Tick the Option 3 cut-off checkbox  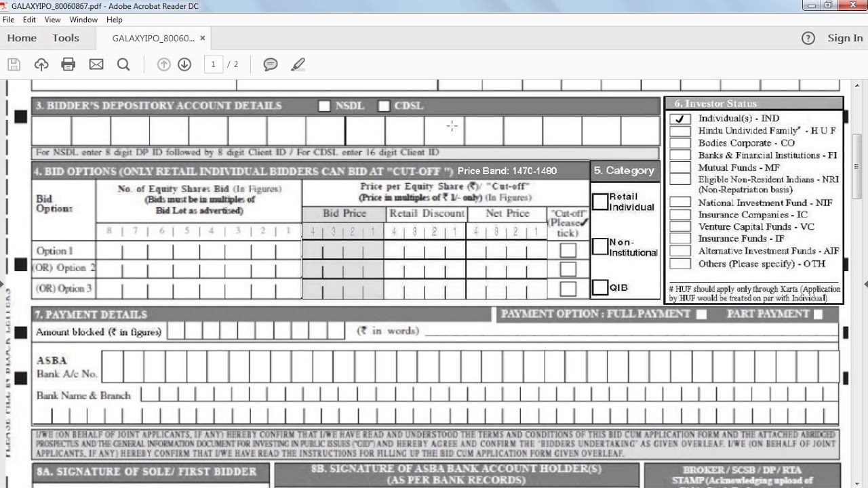click(568, 289)
